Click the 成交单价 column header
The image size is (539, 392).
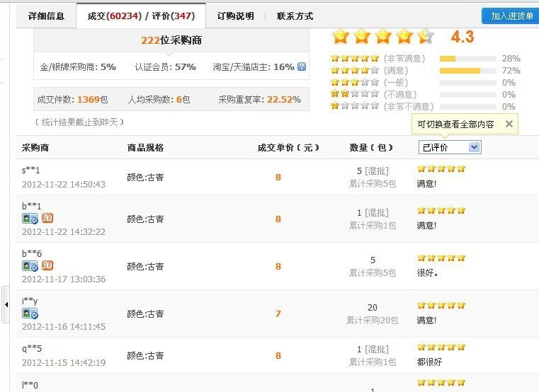[288, 148]
